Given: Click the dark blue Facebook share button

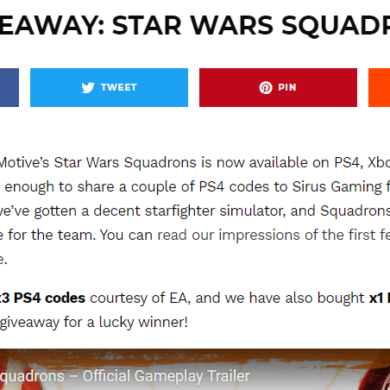Looking at the screenshot, I should [9, 88].
